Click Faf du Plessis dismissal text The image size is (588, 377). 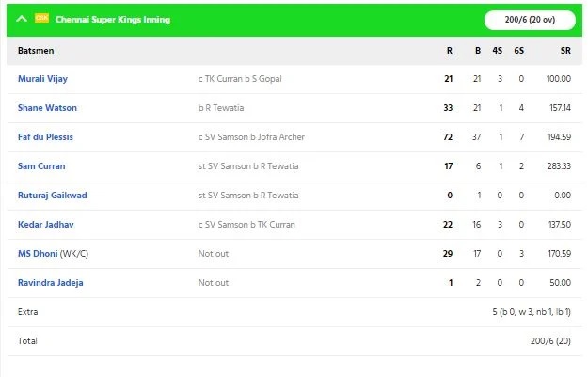[251, 137]
